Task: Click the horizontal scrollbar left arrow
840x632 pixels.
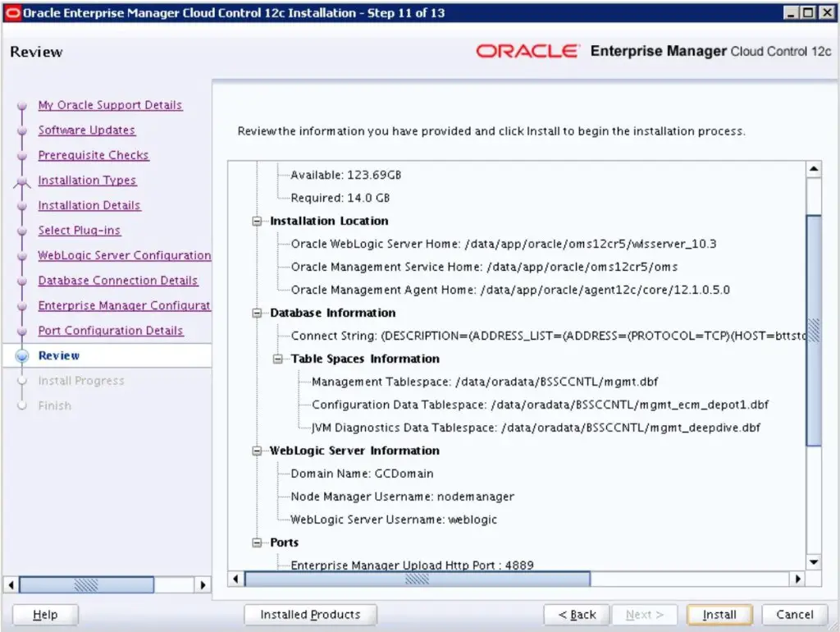Action: tap(235, 579)
